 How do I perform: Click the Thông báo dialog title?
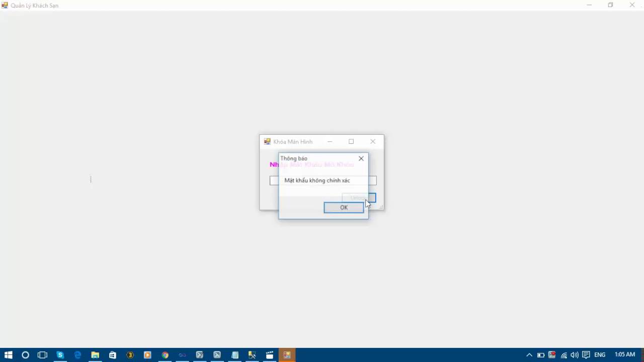pyautogui.click(x=294, y=158)
